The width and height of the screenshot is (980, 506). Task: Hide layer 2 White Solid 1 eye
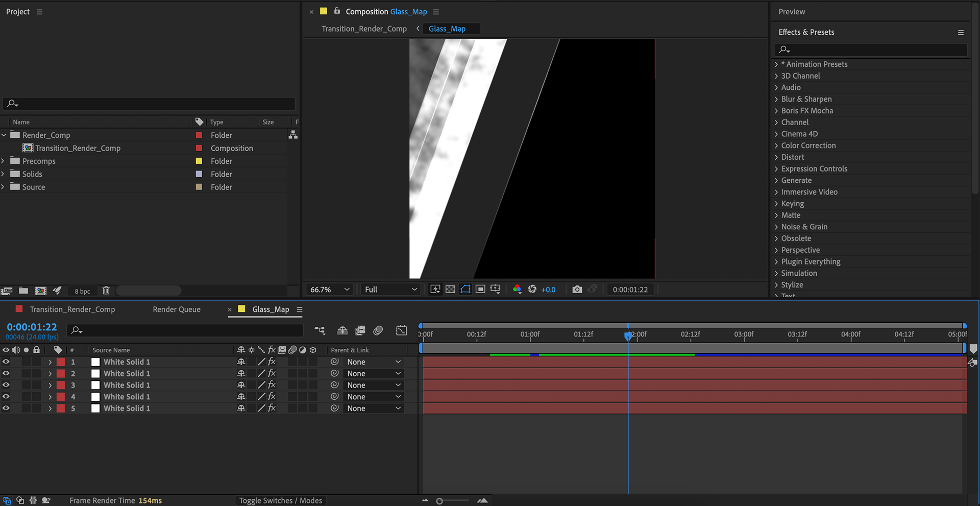pos(6,373)
